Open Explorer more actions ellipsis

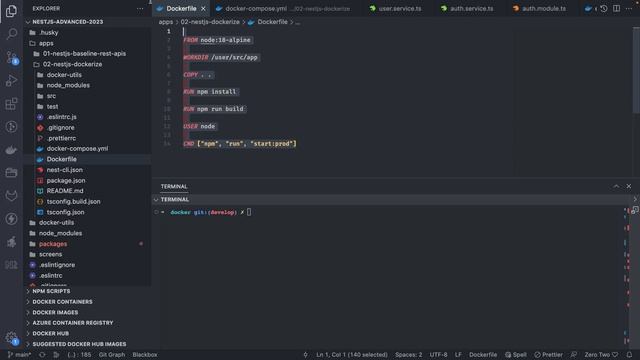point(140,9)
